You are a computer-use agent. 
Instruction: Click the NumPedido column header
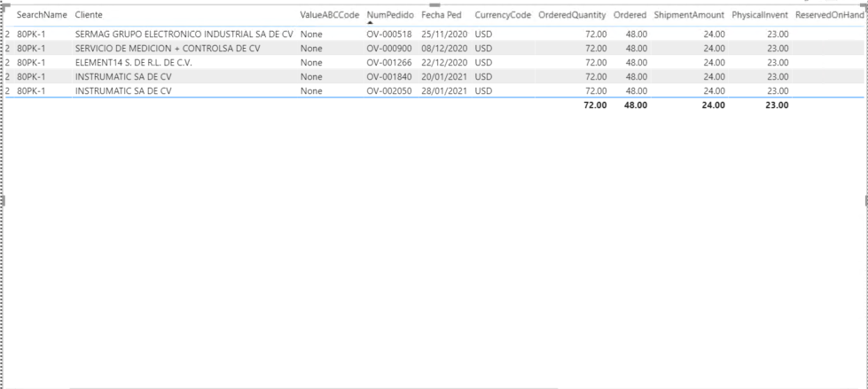[390, 15]
